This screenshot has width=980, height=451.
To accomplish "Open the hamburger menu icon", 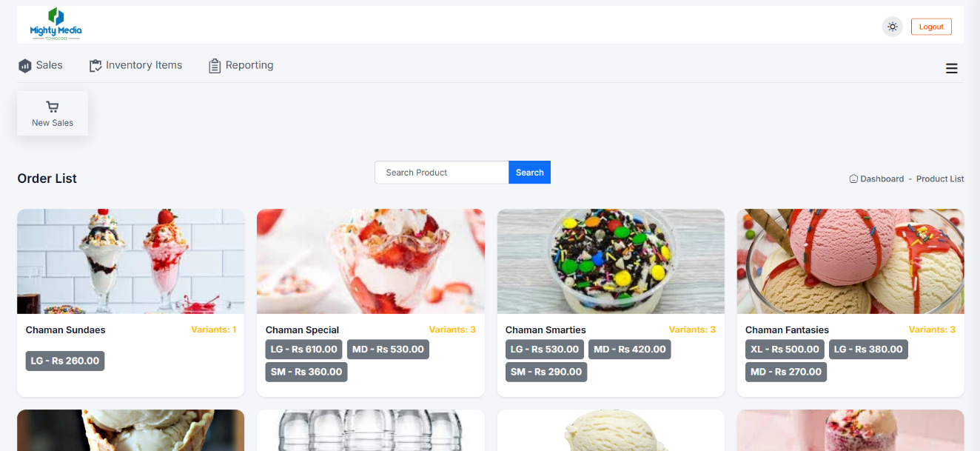I will [952, 69].
